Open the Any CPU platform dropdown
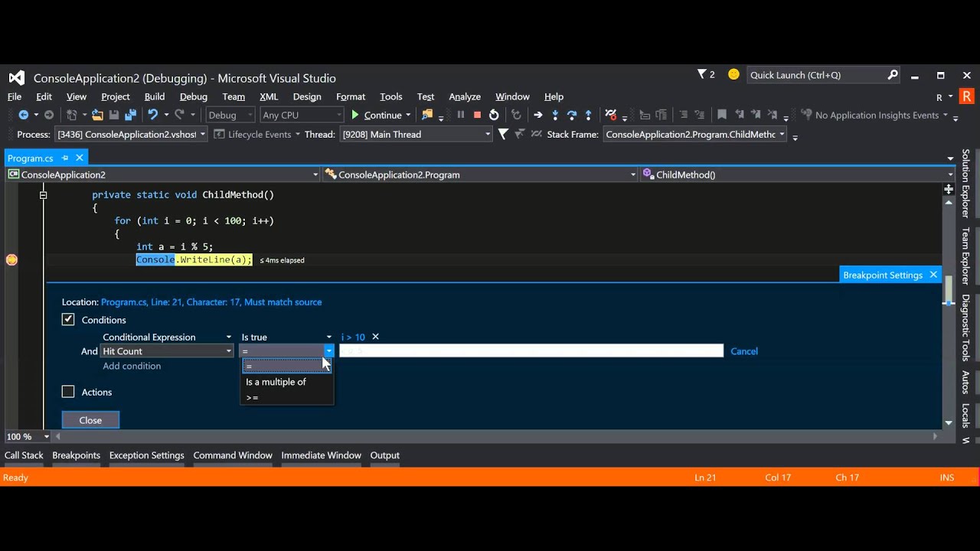 click(x=302, y=115)
